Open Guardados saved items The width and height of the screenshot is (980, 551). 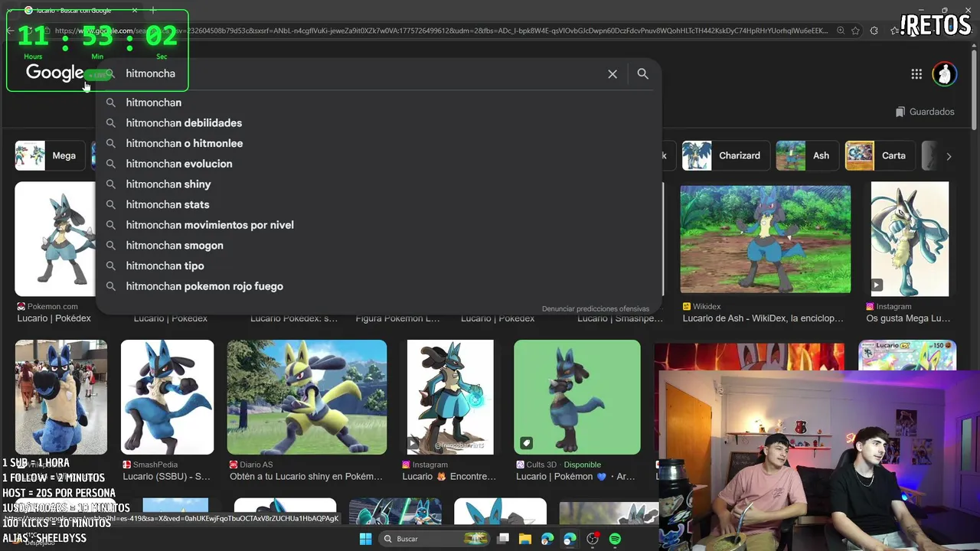click(x=925, y=112)
